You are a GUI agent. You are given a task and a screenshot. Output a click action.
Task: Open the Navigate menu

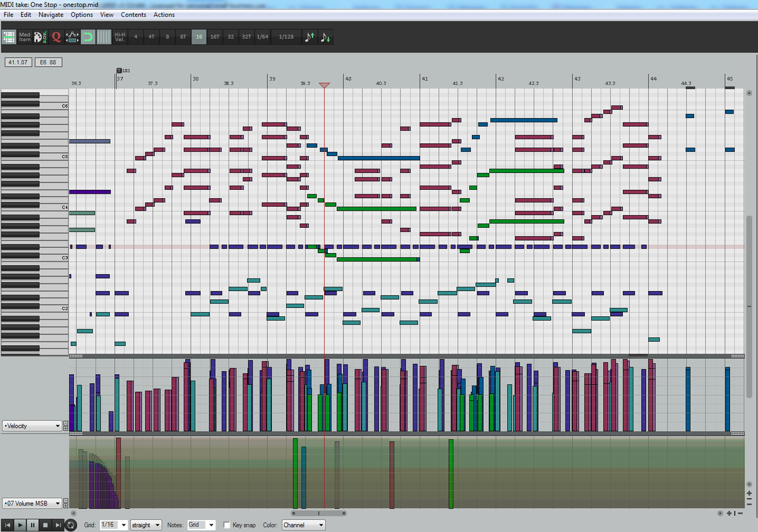[x=51, y=15]
